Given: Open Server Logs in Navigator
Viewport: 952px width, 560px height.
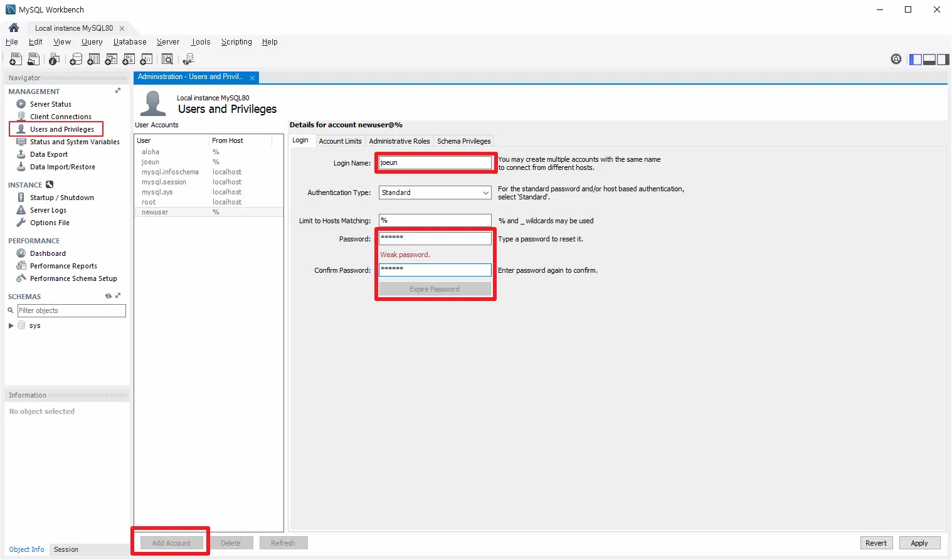Looking at the screenshot, I should click(x=48, y=210).
